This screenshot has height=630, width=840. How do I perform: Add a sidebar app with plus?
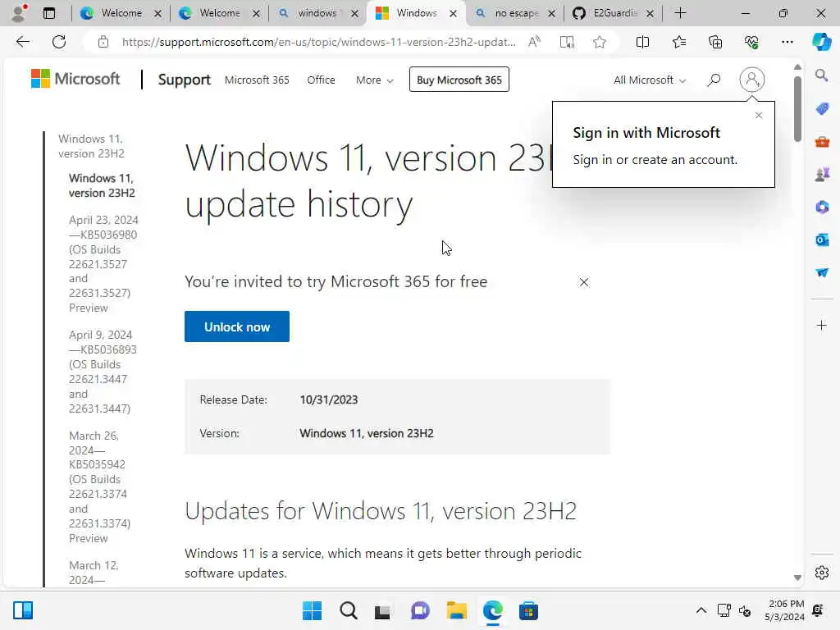pos(822,325)
